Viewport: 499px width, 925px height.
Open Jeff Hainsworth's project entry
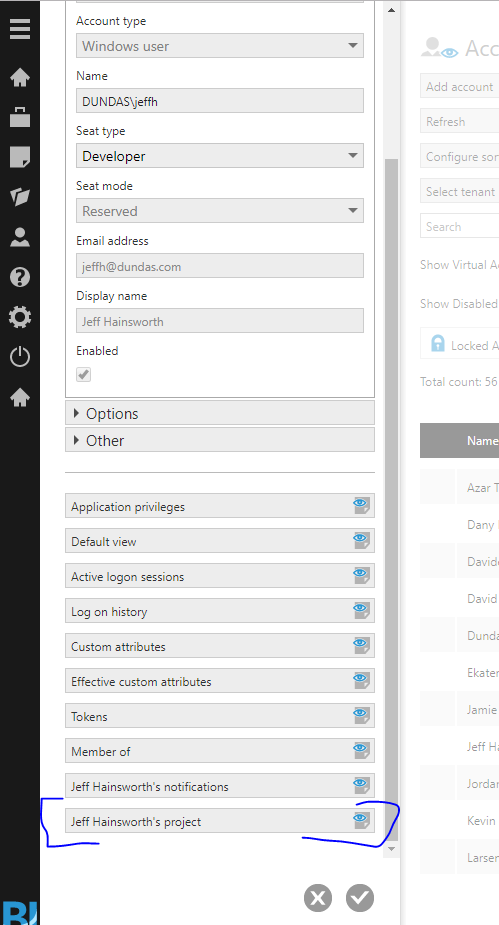pyautogui.click(x=220, y=821)
